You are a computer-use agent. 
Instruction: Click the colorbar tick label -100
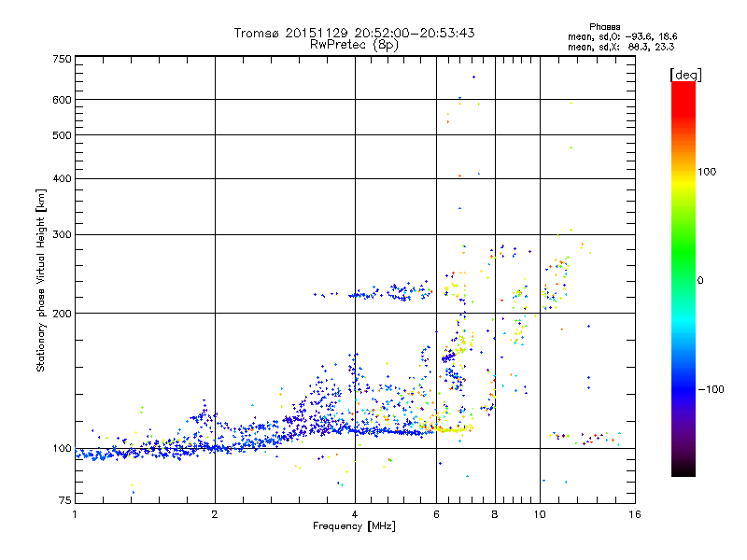pyautogui.click(x=711, y=389)
